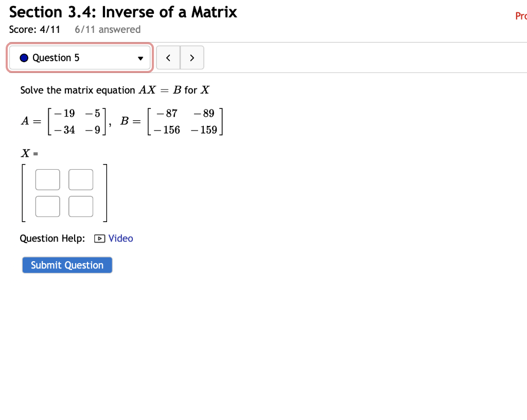Screen dimensions: 527x420
Task: Click the Score 4/11 progress display
Action: coord(34,29)
